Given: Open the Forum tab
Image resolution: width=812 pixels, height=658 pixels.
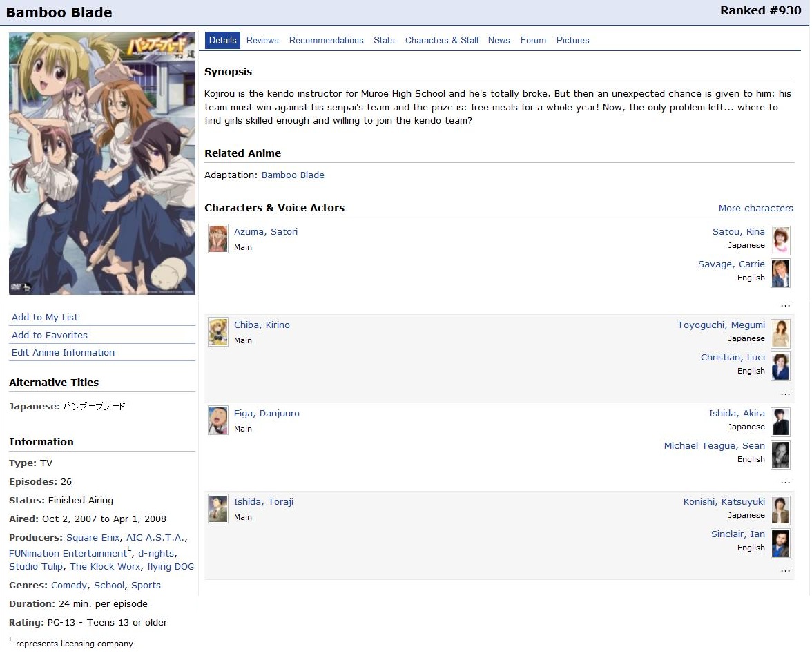Looking at the screenshot, I should (x=533, y=40).
